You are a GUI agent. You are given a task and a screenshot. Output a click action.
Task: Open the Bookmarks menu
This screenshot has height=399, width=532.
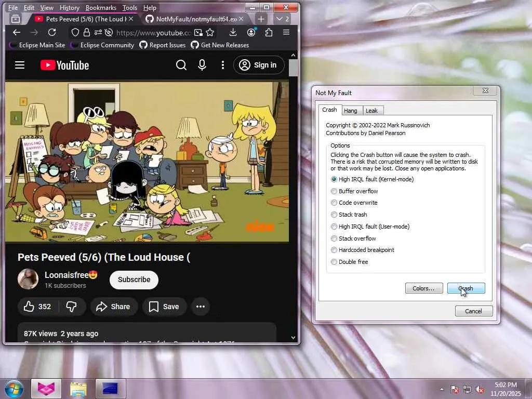(x=101, y=7)
